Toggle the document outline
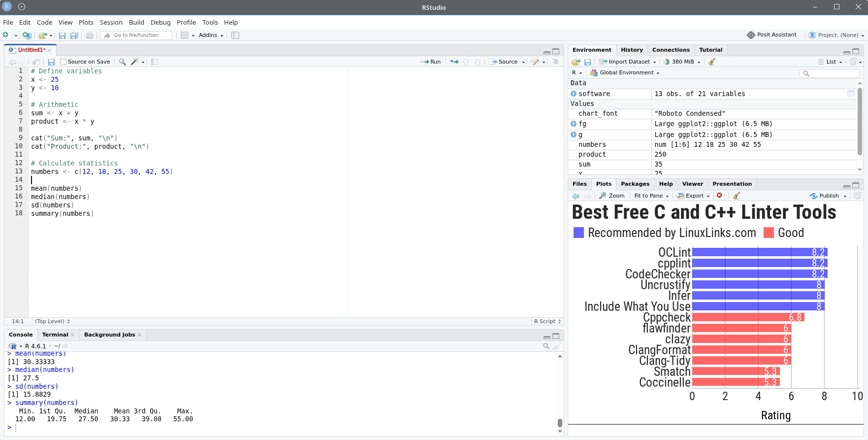This screenshot has height=440, width=868. (555, 62)
